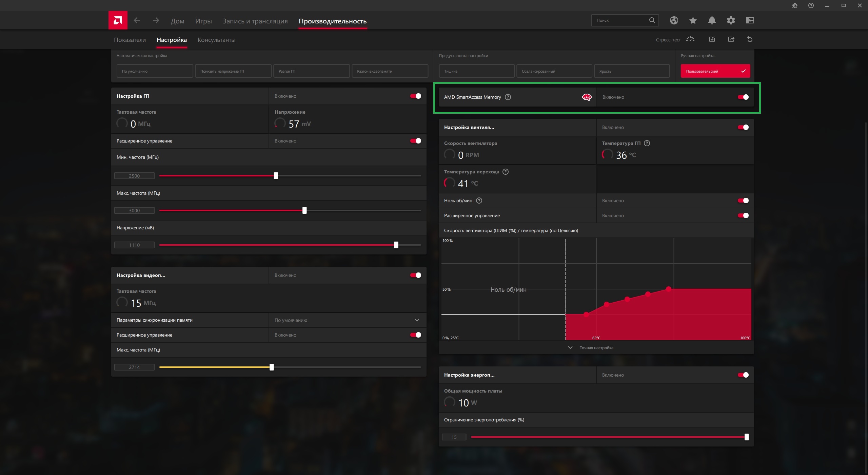868x475 pixels.
Task: Click the help icon next to AMD SmartAccess Memory
Action: [x=508, y=97]
